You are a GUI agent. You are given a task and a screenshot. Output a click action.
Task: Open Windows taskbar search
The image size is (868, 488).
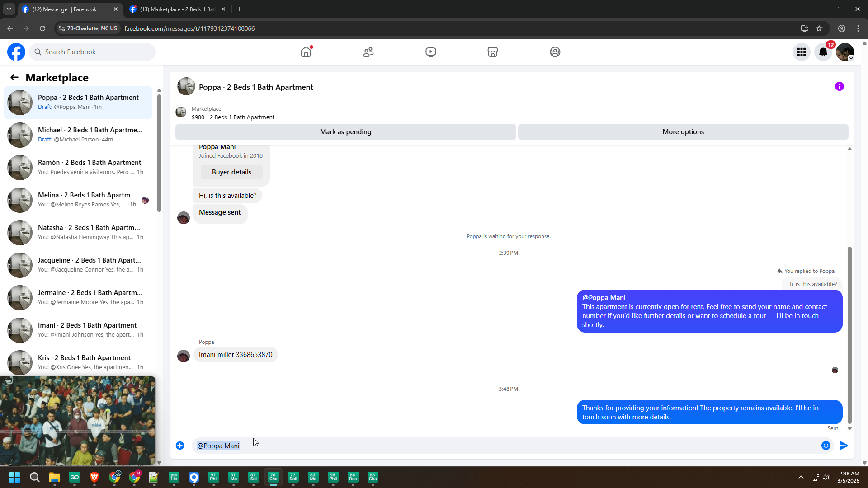pyautogui.click(x=34, y=477)
